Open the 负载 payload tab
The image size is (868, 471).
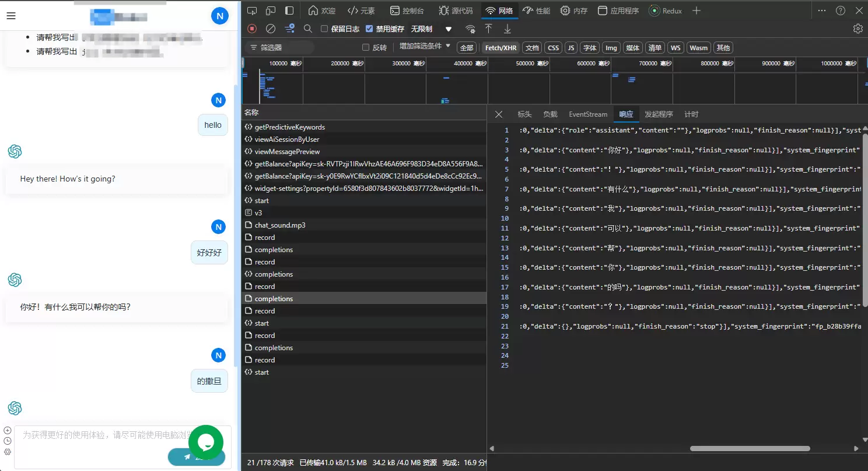(x=550, y=114)
